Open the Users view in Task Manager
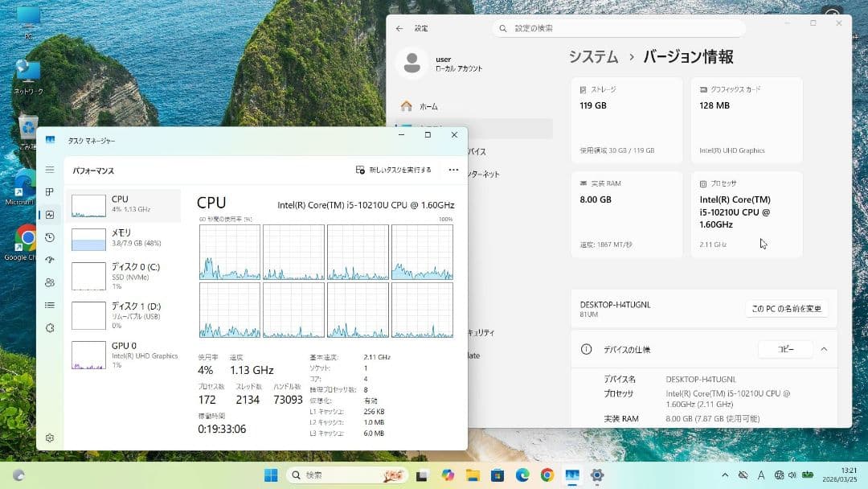 tap(49, 282)
